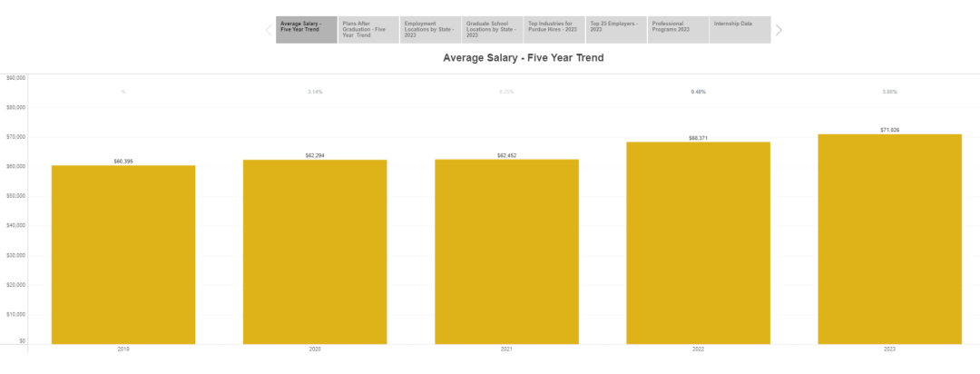Select the 2019 salary bar
The image size is (980, 374).
(x=123, y=254)
